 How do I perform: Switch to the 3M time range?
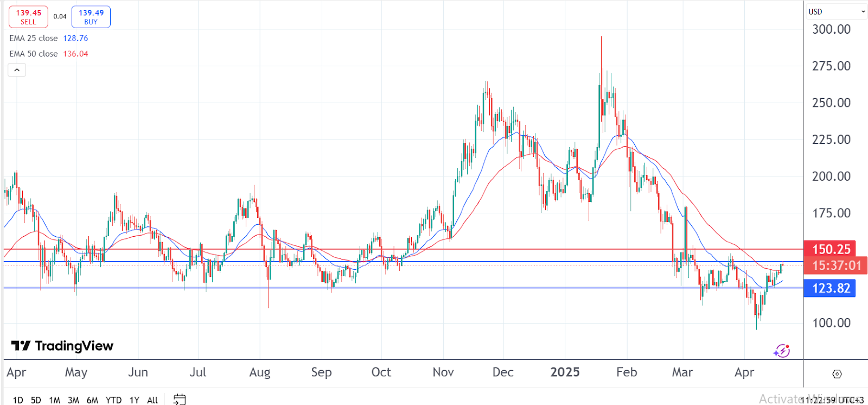pos(73,400)
